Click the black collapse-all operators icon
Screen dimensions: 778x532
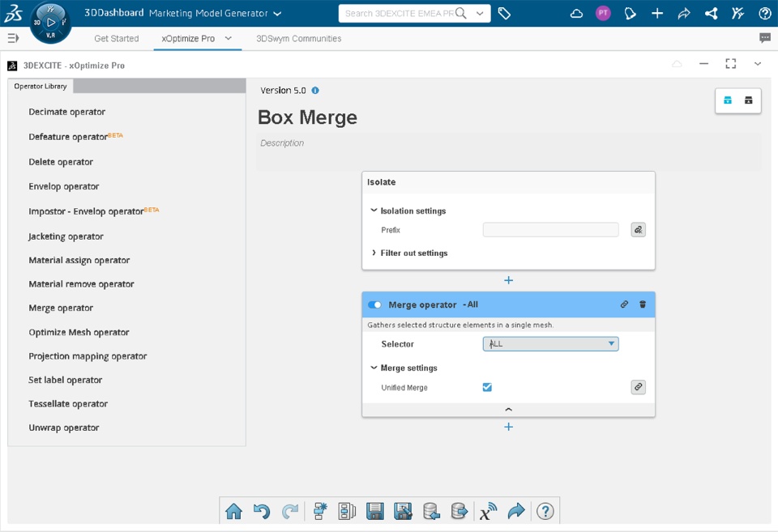point(748,100)
